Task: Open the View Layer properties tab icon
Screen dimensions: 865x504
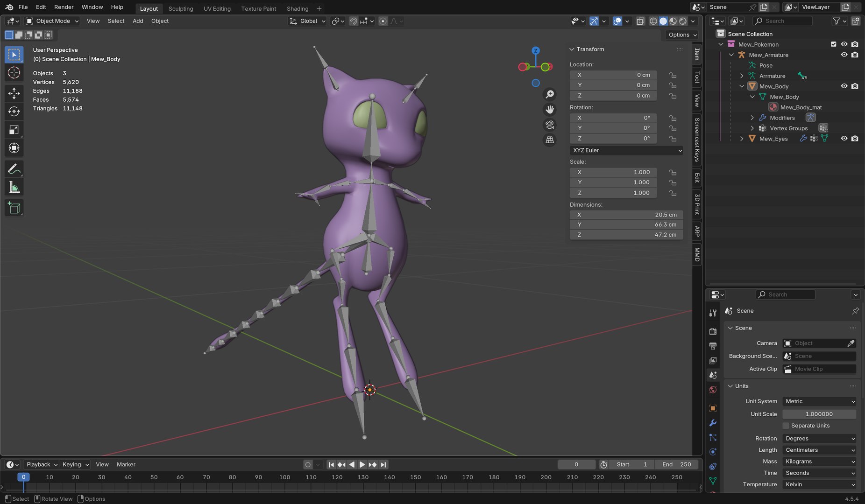Action: (x=713, y=360)
